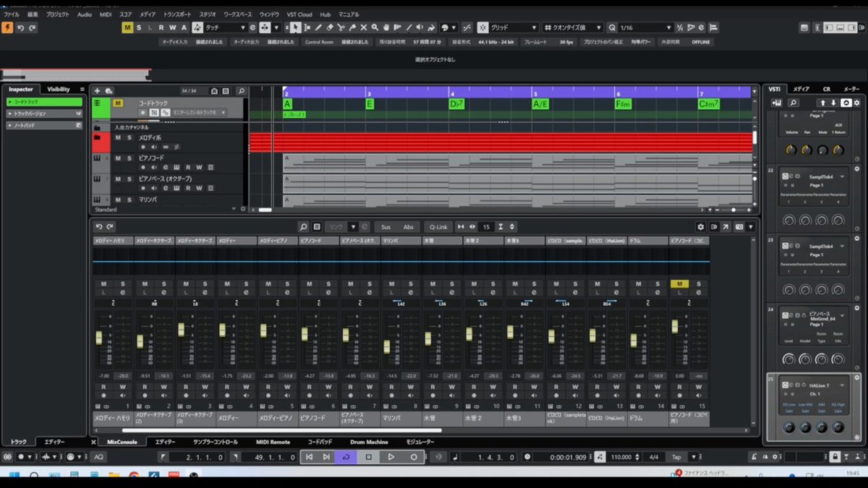Viewport: 868px width, 488px height.
Task: Open the スタジオ menu
Action: [x=208, y=14]
